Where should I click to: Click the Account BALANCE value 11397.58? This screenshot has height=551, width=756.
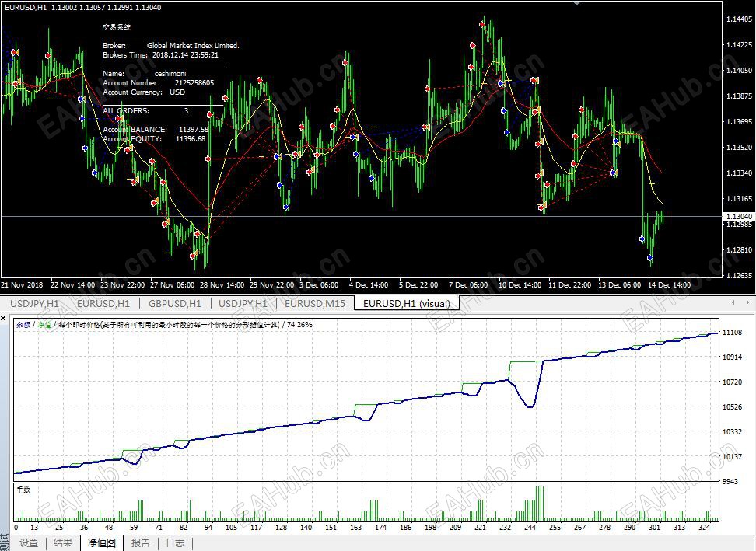coord(194,130)
